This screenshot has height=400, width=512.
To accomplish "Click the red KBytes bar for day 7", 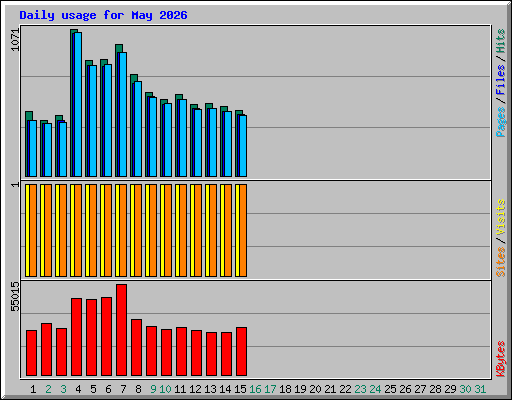I will (121, 330).
